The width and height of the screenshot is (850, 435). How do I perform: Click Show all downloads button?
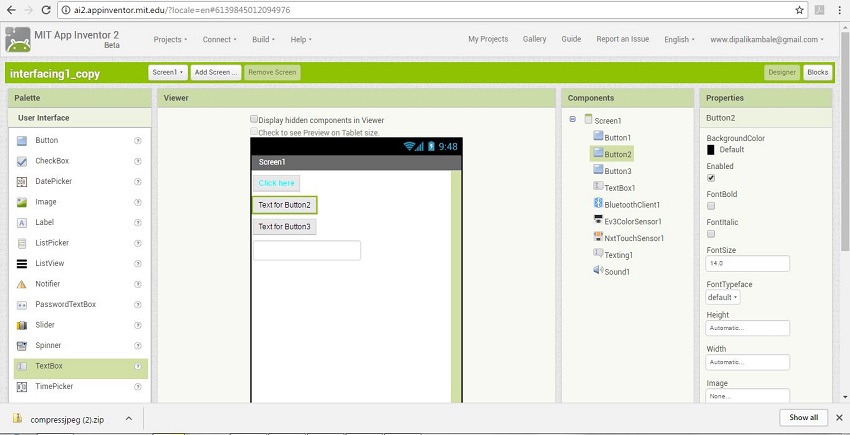tap(803, 418)
